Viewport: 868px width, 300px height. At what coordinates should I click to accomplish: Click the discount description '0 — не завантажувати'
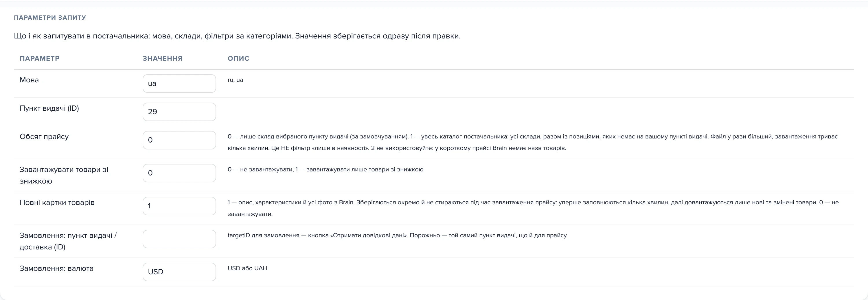tap(325, 169)
